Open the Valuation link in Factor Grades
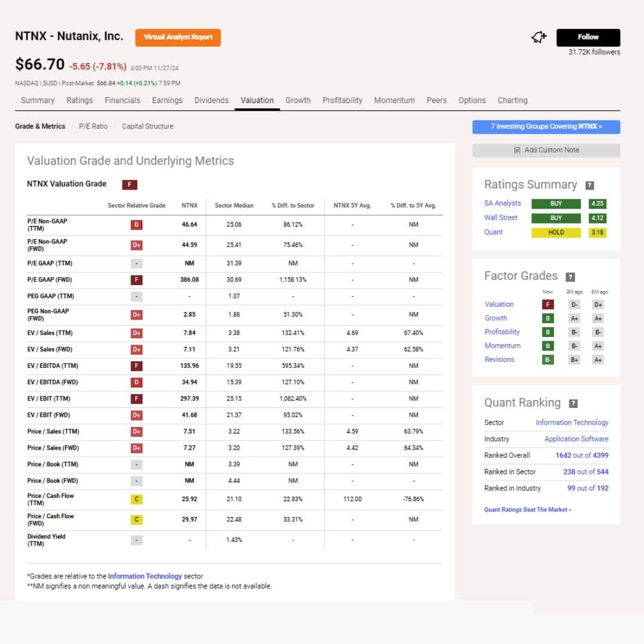This screenshot has width=644, height=644. tap(499, 304)
